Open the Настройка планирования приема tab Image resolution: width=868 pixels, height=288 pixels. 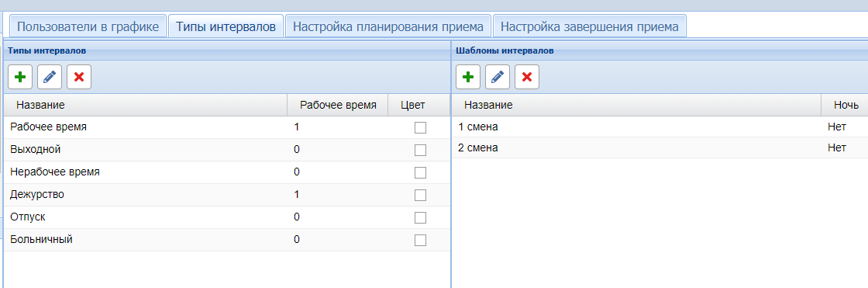388,26
